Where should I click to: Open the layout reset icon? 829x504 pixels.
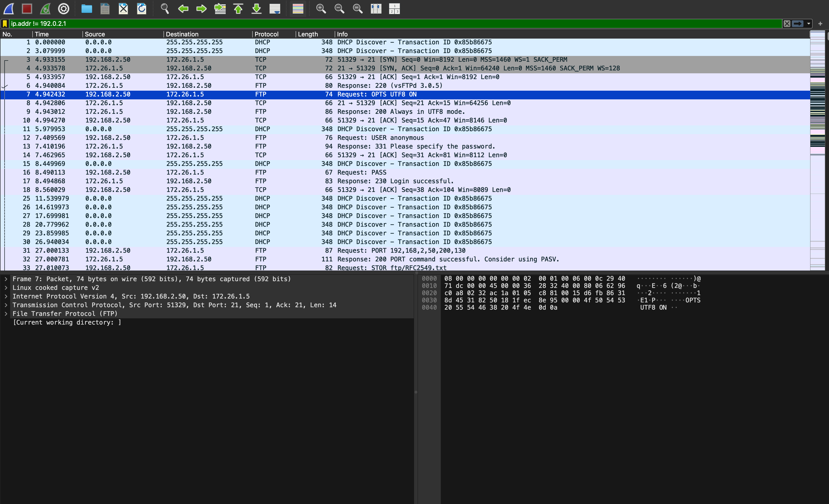coord(394,9)
